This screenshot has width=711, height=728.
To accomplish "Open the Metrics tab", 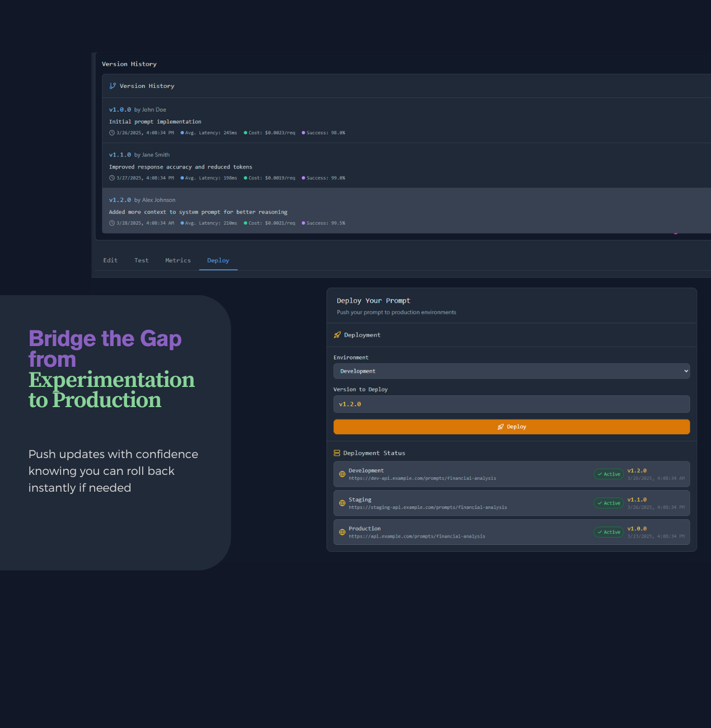I will pyautogui.click(x=178, y=260).
